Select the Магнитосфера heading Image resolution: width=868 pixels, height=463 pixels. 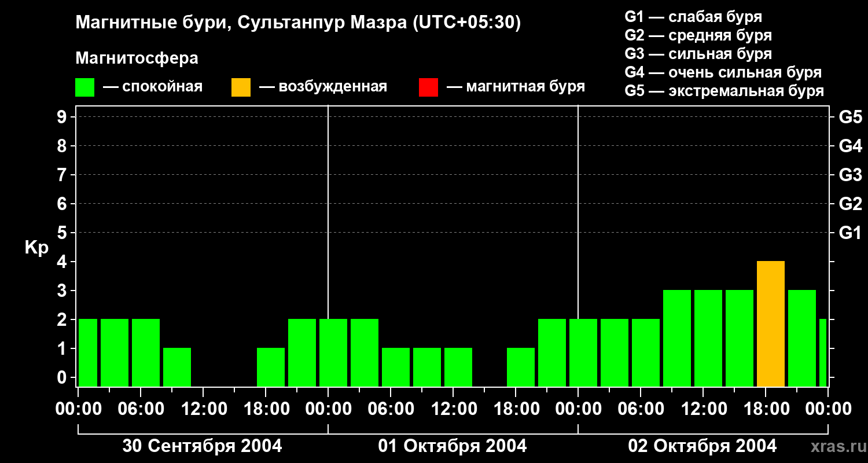(137, 58)
